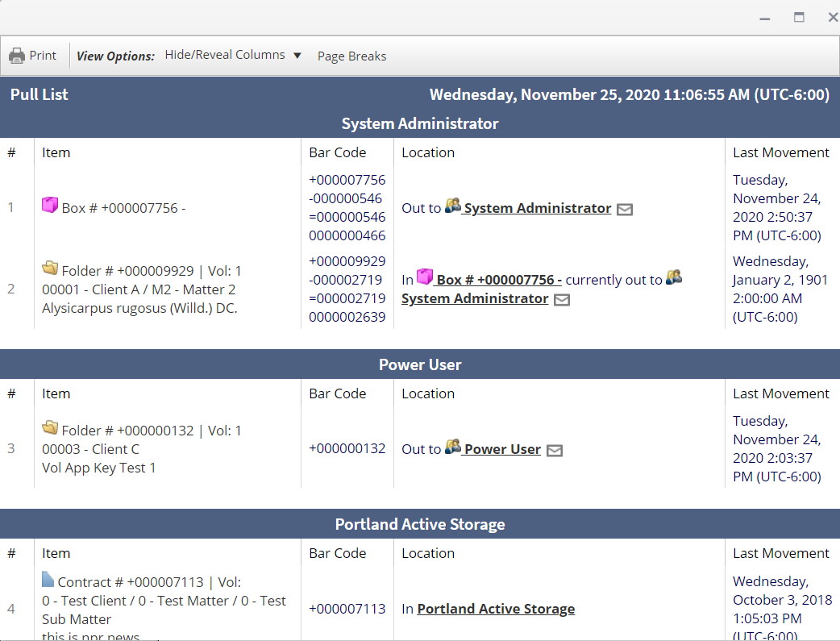This screenshot has width=840, height=641.
Task: Open System Administrator link in row 1
Action: click(538, 208)
